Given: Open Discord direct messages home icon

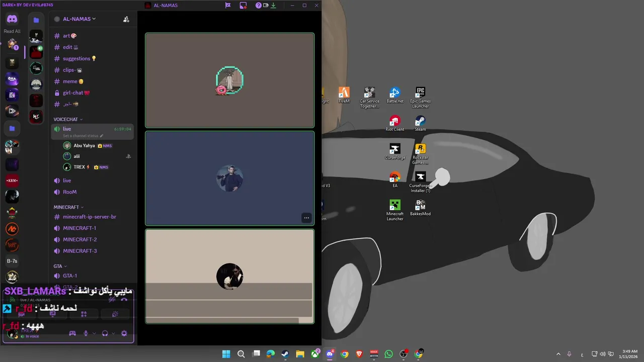Looking at the screenshot, I should tap(12, 19).
